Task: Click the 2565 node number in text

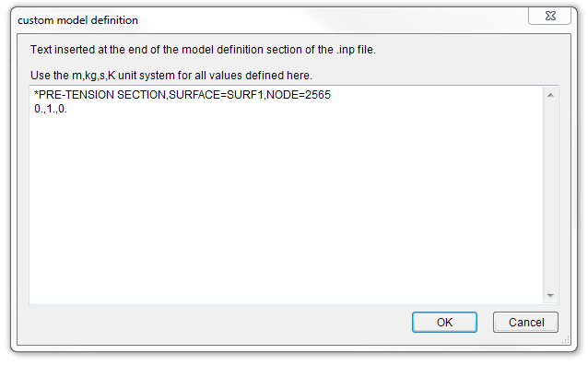Action: (x=318, y=95)
